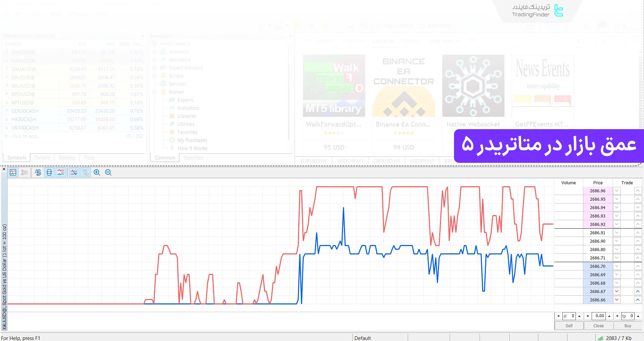The height and width of the screenshot is (341, 644).
Task: Toggle the advanced mode list button
Action: click(x=61, y=173)
